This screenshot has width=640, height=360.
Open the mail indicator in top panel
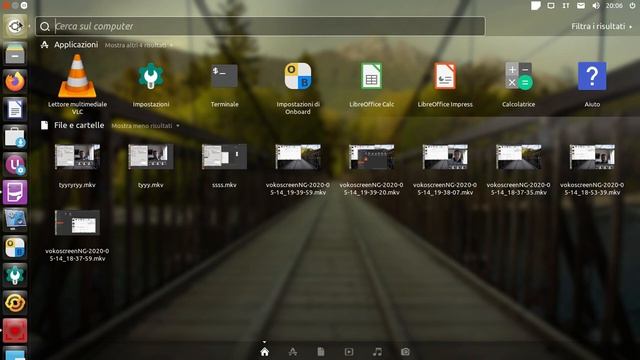click(x=581, y=5)
